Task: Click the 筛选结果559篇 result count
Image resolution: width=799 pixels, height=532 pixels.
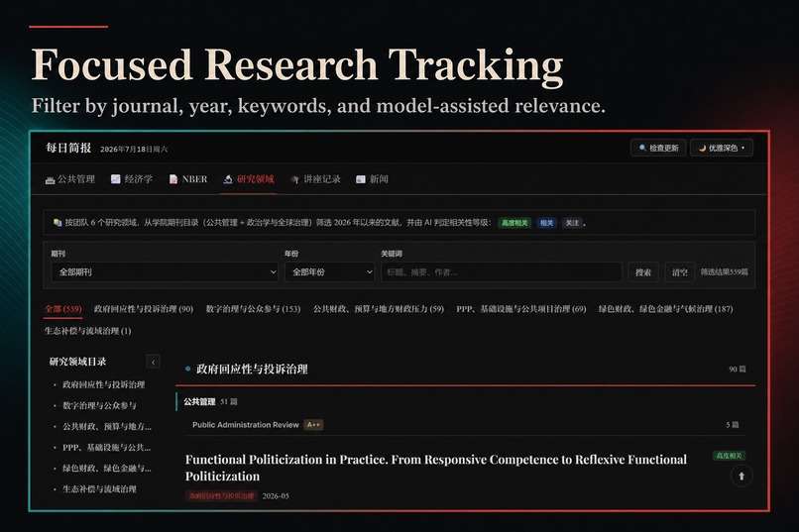Action: tap(724, 271)
